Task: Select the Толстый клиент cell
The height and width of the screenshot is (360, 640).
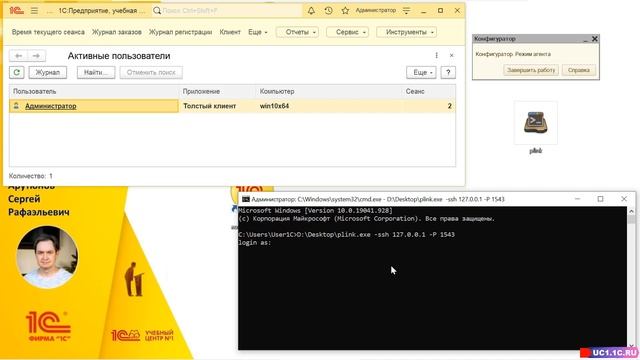Action: pos(218,106)
